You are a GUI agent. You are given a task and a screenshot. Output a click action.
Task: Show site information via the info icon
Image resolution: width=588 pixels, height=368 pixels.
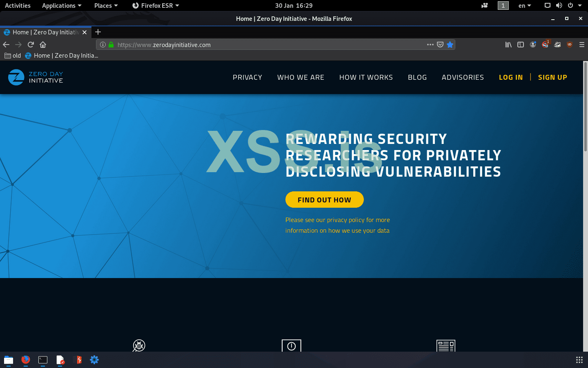pyautogui.click(x=103, y=45)
